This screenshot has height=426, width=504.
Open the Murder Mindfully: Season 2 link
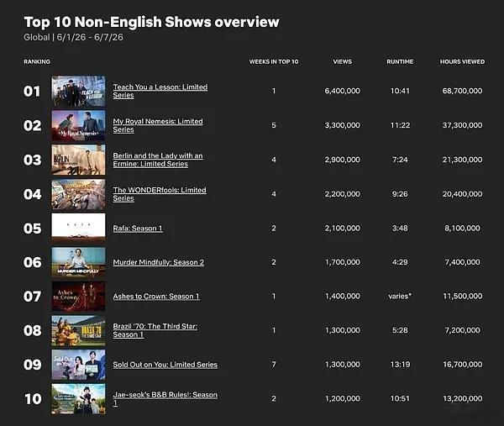[x=159, y=262]
